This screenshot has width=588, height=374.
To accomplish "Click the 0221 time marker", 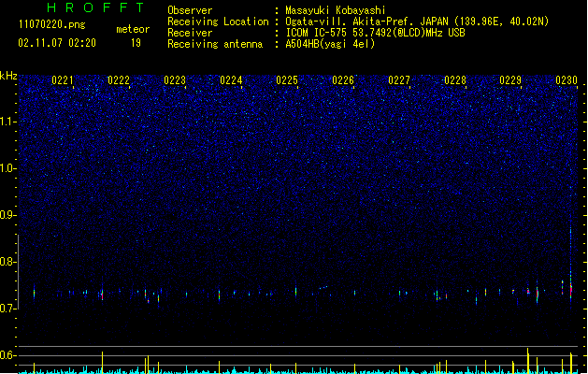I will (x=63, y=80).
